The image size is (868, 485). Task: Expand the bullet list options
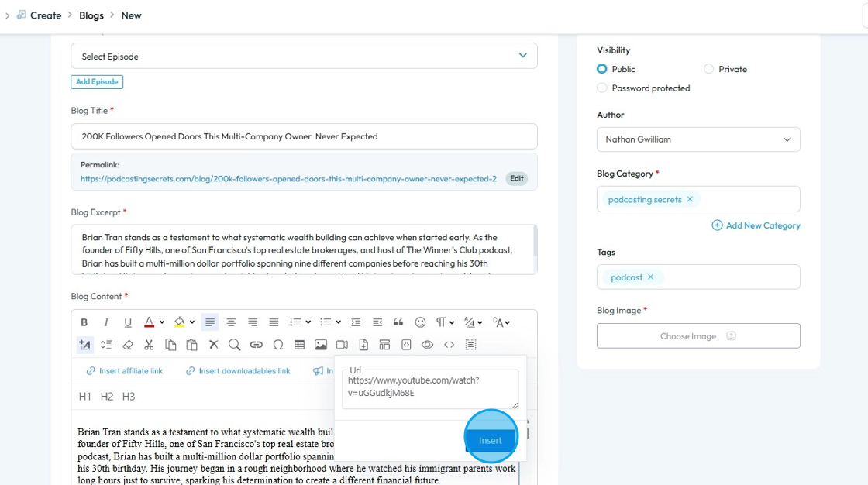pyautogui.click(x=338, y=322)
